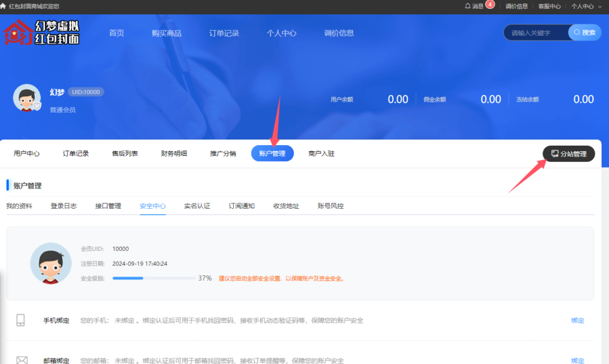
Task: Click the 幻梦虚拟红包封面 site logo
Action: click(41, 33)
